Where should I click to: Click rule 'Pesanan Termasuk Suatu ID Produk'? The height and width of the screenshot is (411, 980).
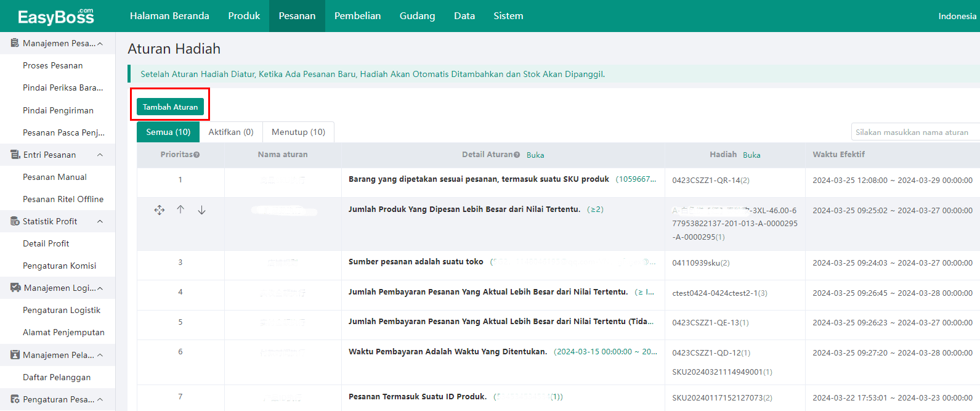pyautogui.click(x=418, y=397)
